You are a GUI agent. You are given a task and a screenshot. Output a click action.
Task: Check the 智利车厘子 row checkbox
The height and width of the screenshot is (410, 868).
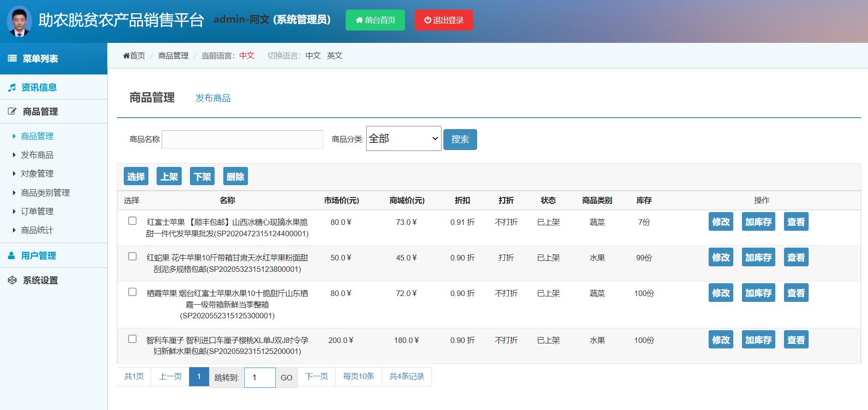[132, 339]
